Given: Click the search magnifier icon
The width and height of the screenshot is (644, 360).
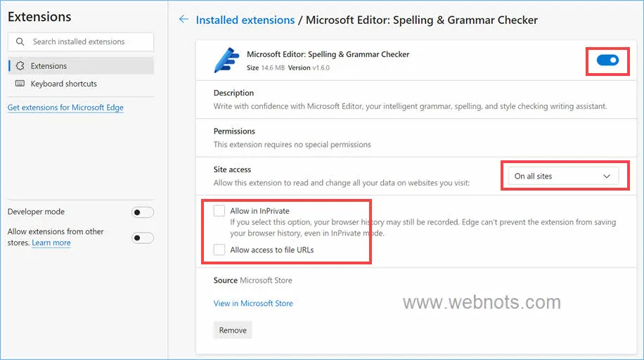Looking at the screenshot, I should click(20, 41).
